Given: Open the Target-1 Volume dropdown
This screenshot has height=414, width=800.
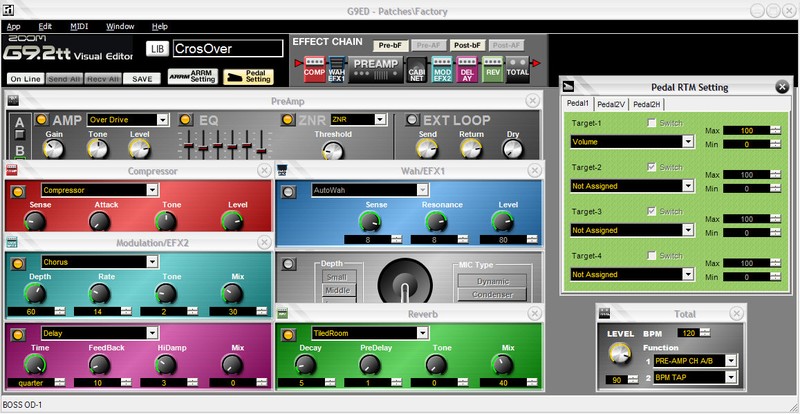Looking at the screenshot, I should click(688, 142).
